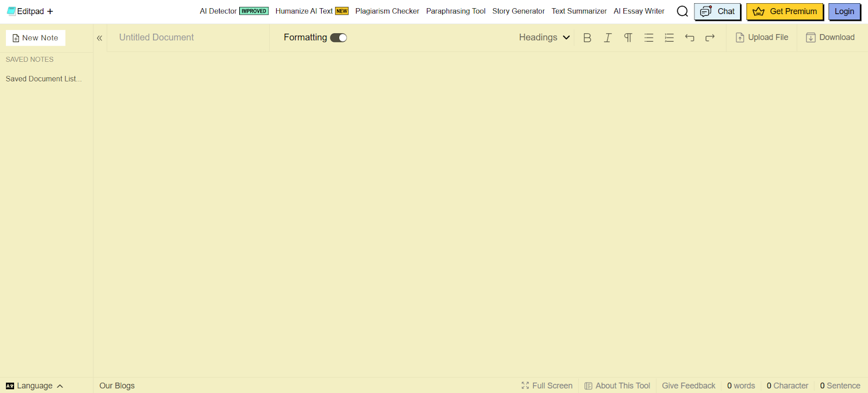Download the document

(830, 37)
